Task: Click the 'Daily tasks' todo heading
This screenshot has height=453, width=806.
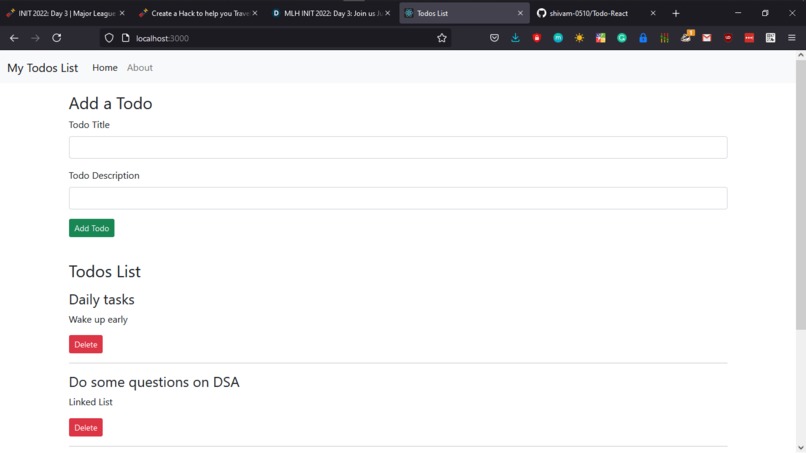Action: [102, 299]
